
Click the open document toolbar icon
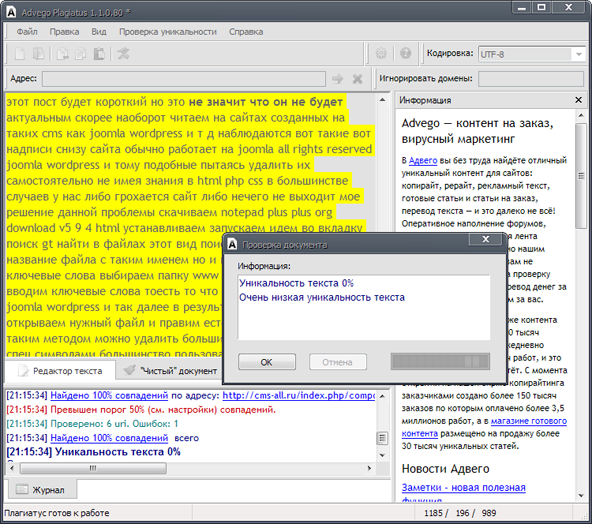pyautogui.click(x=39, y=54)
